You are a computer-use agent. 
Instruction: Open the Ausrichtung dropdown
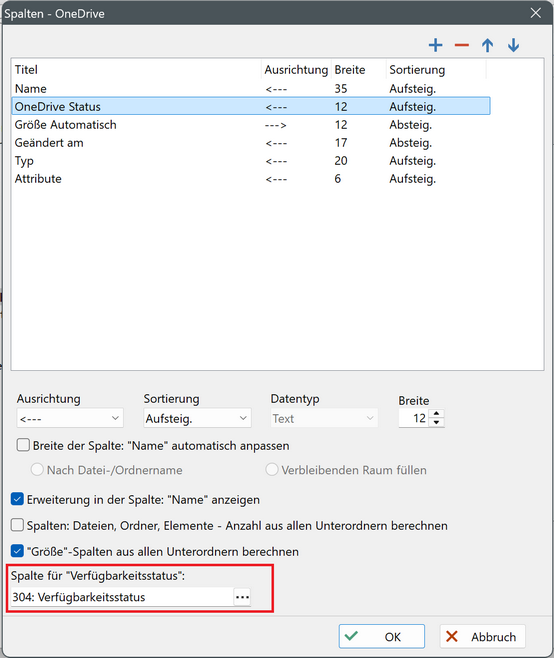pos(70,418)
